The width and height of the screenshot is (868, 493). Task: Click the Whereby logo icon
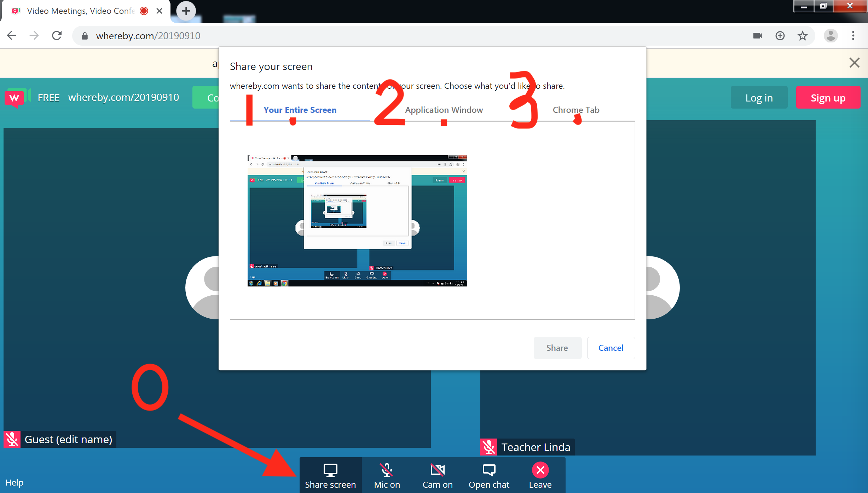[x=15, y=98]
